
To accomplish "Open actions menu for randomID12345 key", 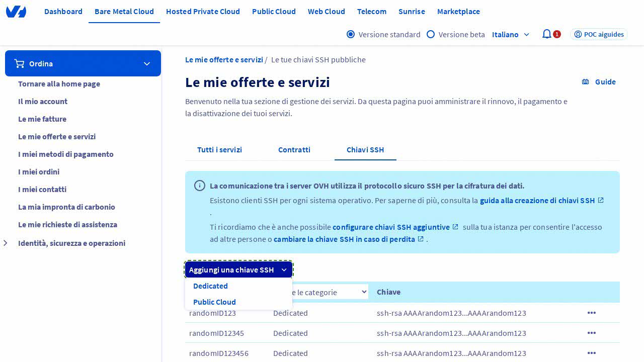I will [591, 333].
